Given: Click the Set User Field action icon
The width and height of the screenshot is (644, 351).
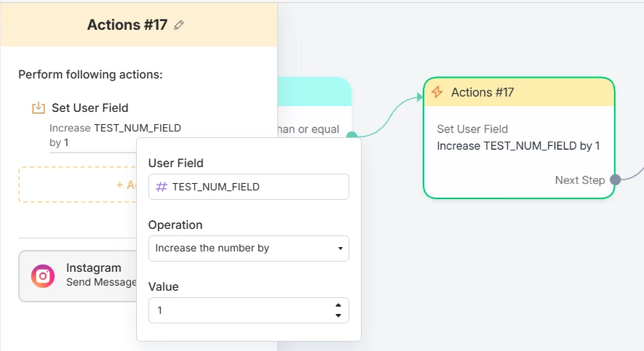Looking at the screenshot, I should click(39, 108).
